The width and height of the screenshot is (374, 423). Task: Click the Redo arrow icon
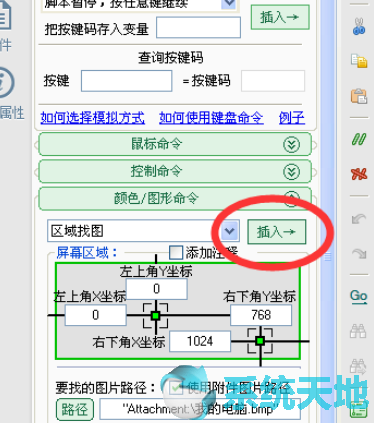pyautogui.click(x=359, y=253)
